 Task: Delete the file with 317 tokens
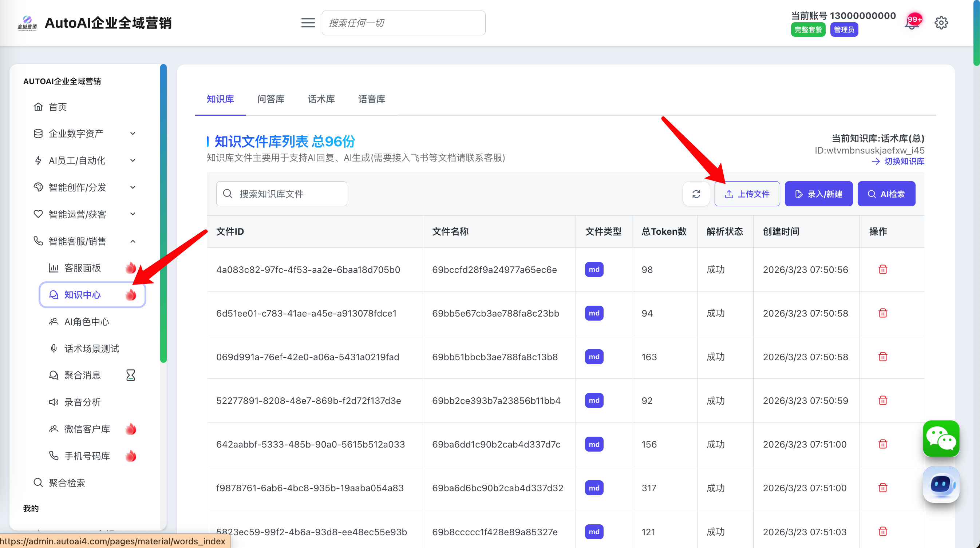(882, 488)
